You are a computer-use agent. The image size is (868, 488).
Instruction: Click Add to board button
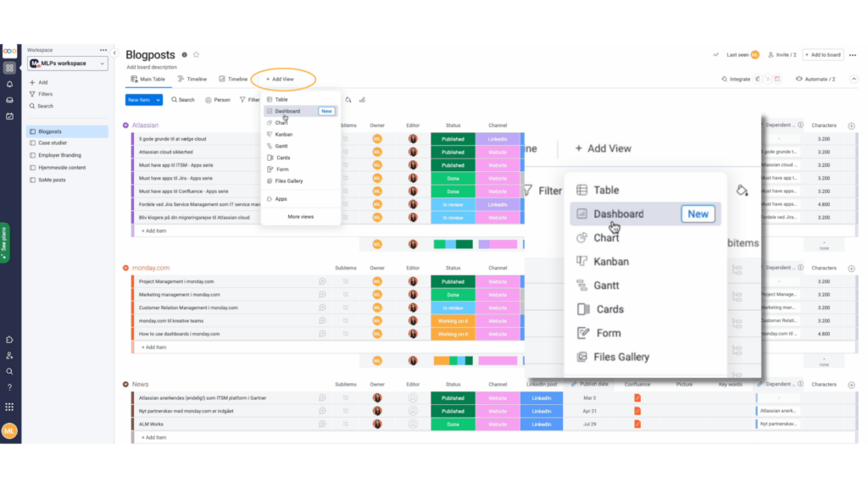823,55
